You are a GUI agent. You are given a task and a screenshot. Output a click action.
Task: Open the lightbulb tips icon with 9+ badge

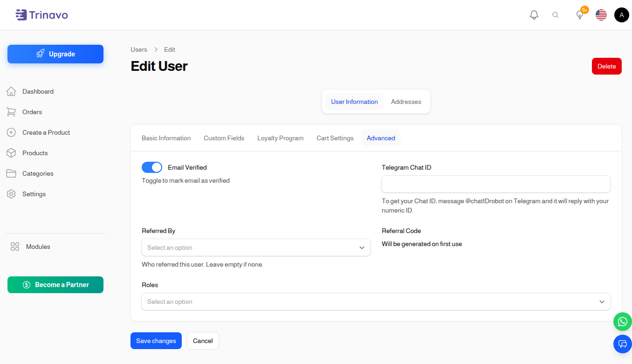pyautogui.click(x=580, y=14)
